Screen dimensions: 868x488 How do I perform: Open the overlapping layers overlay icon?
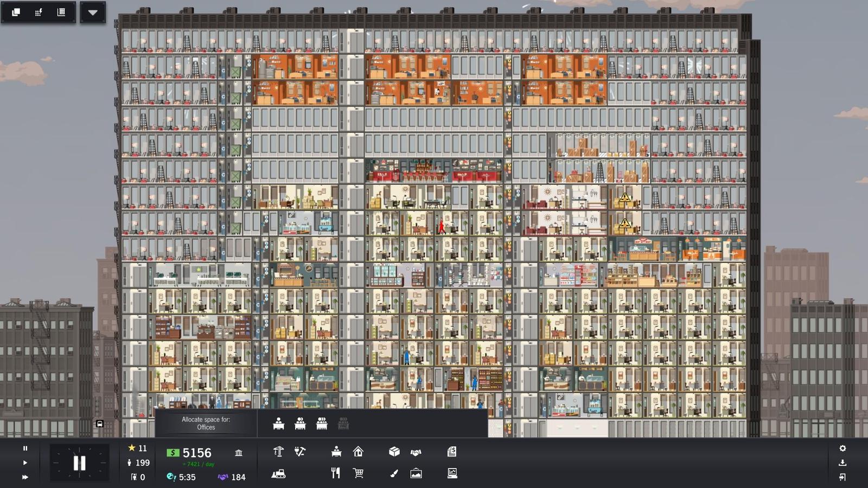pos(16,12)
